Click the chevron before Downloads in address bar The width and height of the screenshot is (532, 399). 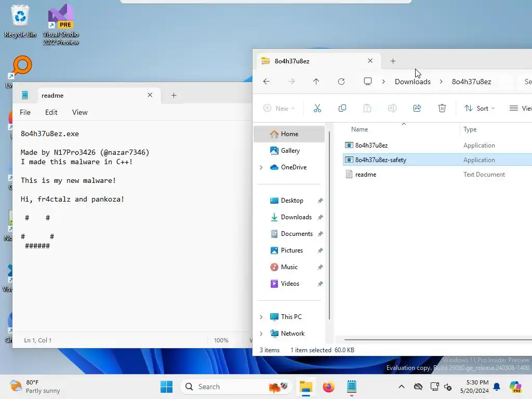coord(383,82)
